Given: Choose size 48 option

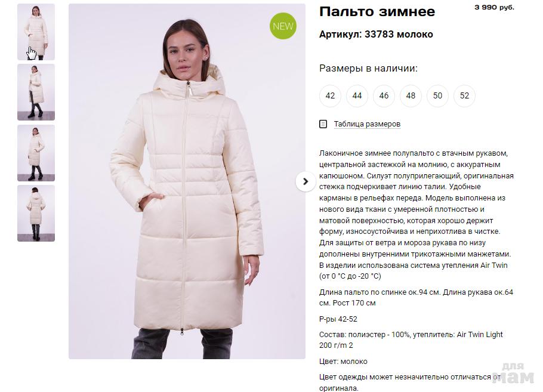Looking at the screenshot, I should [x=411, y=95].
